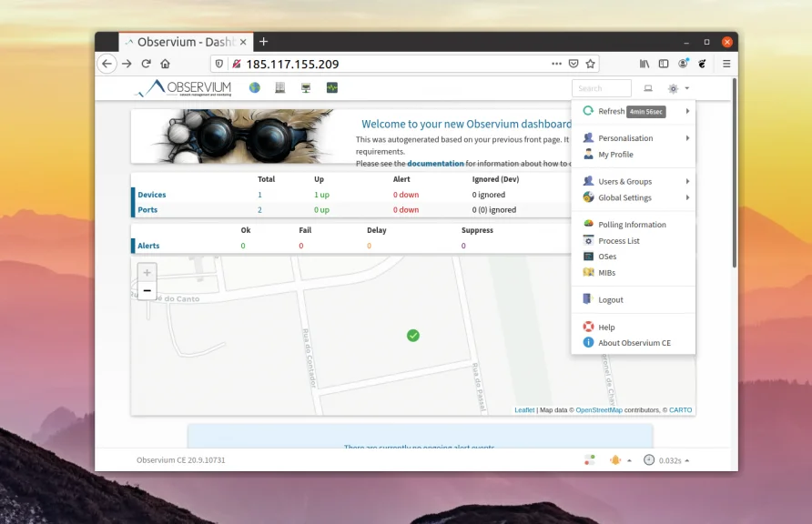Expand the Global Settings submenu arrow
Screen dimensions: 812x524
coord(687,197)
